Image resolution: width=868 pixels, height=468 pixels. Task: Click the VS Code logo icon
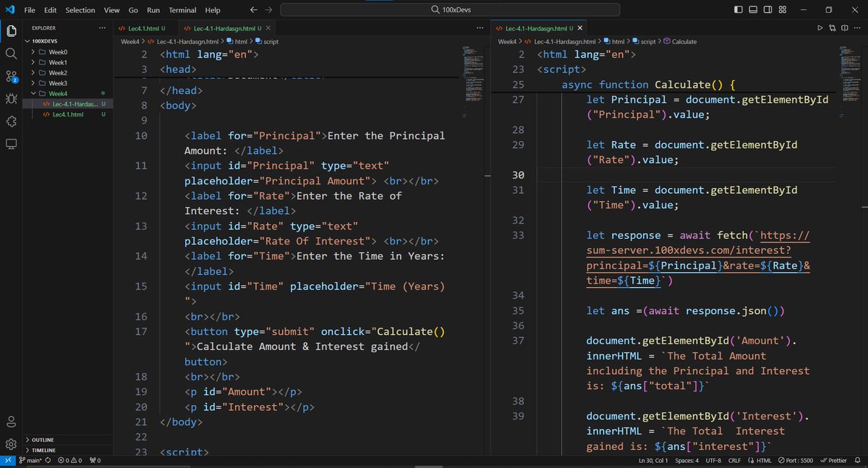pyautogui.click(x=10, y=10)
